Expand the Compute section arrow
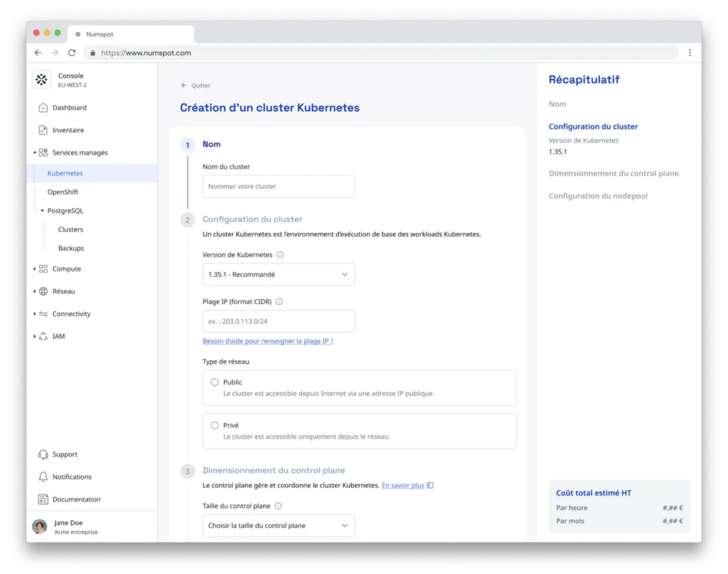 coord(34,269)
